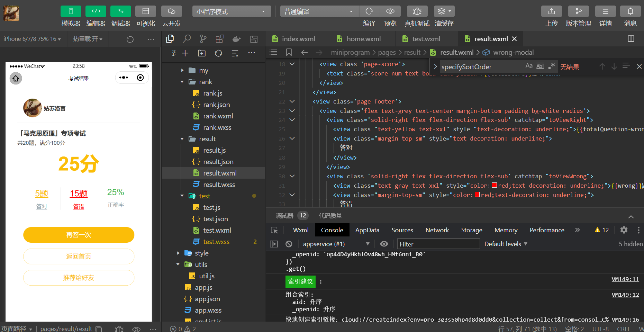Open the search panel magnifier icon
This screenshot has width=644, height=332.
click(x=187, y=39)
